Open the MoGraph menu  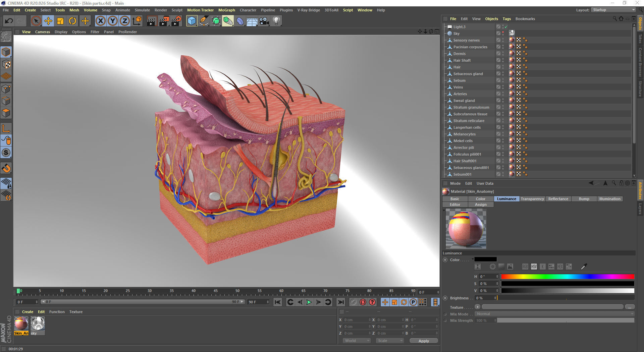tap(226, 10)
